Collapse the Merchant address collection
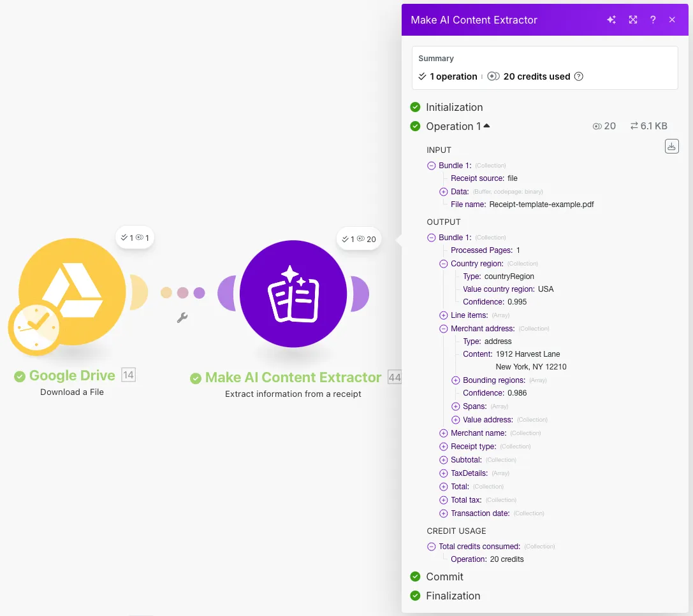The image size is (693, 616). [443, 329]
